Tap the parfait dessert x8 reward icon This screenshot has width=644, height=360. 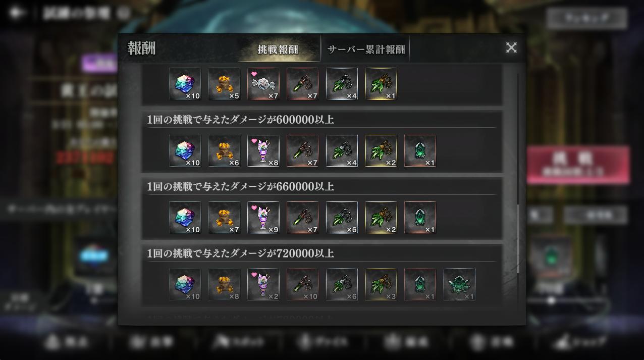tap(263, 150)
